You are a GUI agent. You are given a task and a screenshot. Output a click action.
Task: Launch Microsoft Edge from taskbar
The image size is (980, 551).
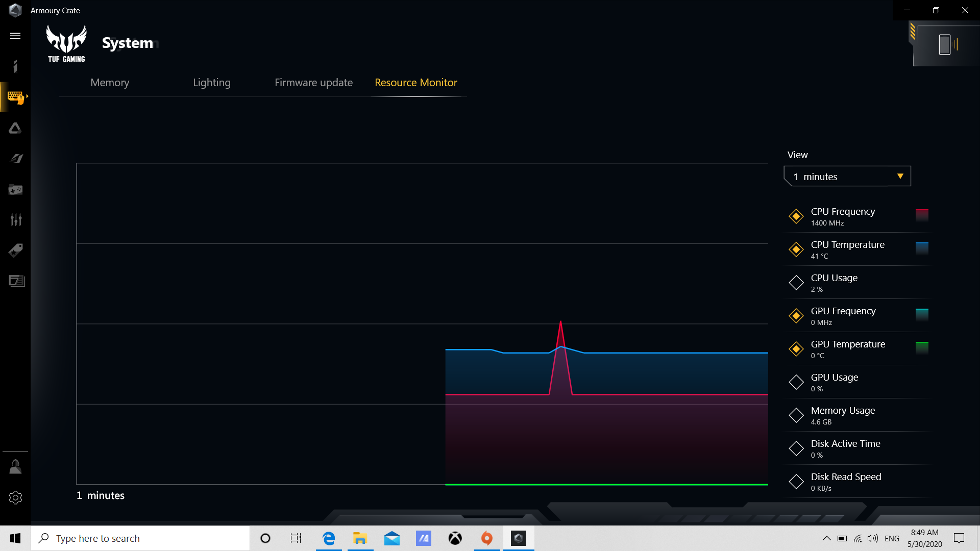(x=329, y=538)
